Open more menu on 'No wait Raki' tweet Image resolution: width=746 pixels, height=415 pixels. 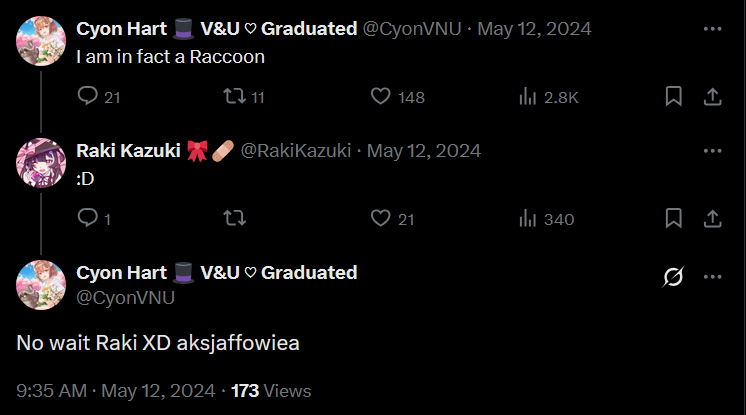click(712, 277)
